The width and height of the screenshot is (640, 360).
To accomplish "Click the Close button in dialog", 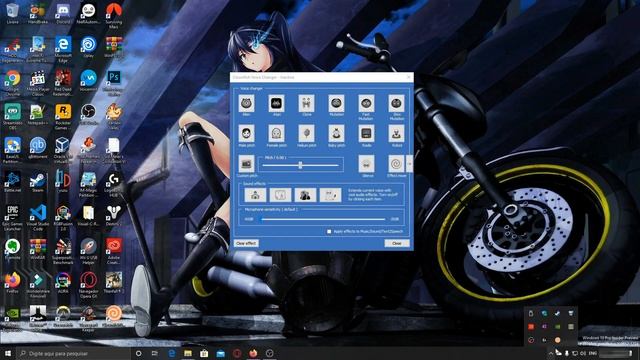I will point(397,243).
